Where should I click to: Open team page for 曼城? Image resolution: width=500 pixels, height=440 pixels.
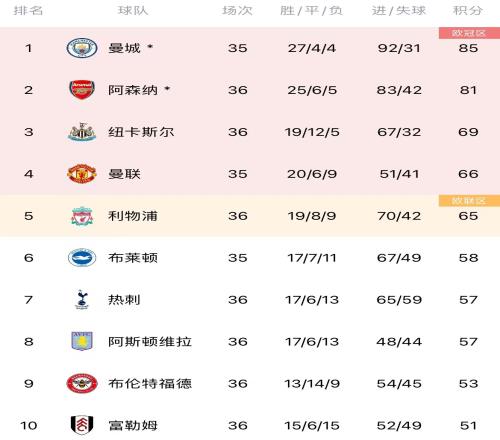point(124,48)
